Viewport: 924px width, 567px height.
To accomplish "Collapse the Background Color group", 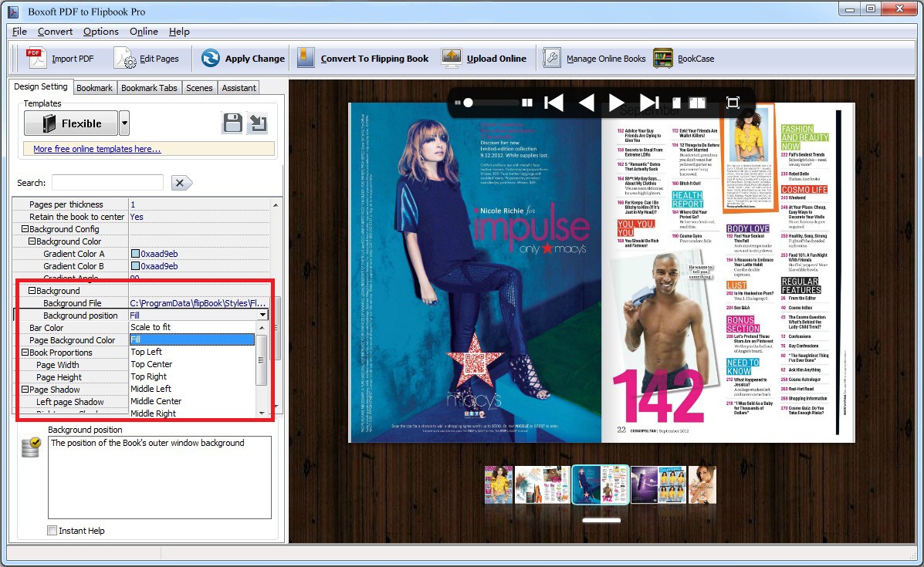I will point(32,241).
